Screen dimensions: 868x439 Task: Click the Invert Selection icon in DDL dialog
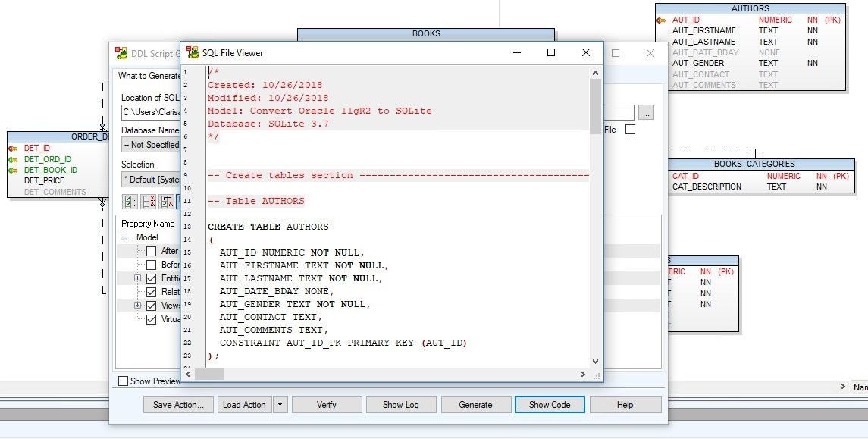(168, 202)
